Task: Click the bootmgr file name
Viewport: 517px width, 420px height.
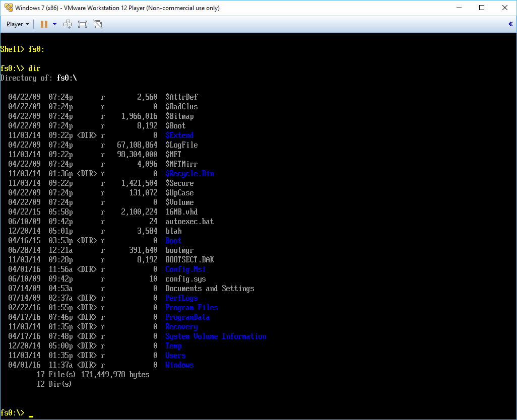Action: pyautogui.click(x=179, y=250)
